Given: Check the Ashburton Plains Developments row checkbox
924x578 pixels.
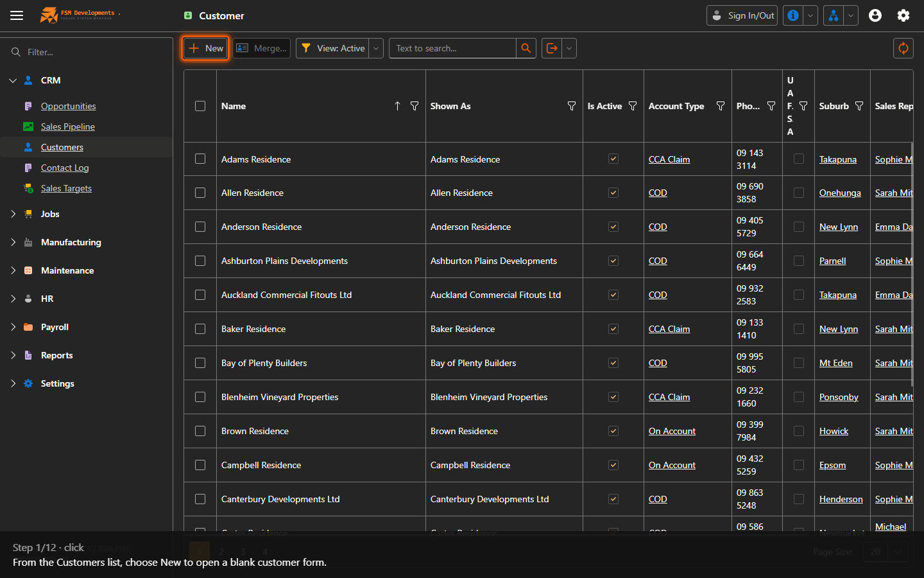Looking at the screenshot, I should point(200,261).
